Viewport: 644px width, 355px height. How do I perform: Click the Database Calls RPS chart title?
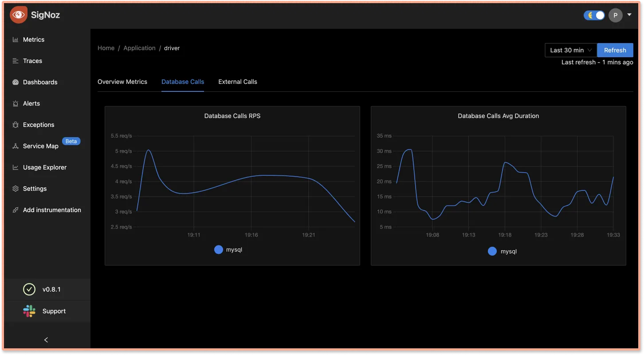(232, 116)
